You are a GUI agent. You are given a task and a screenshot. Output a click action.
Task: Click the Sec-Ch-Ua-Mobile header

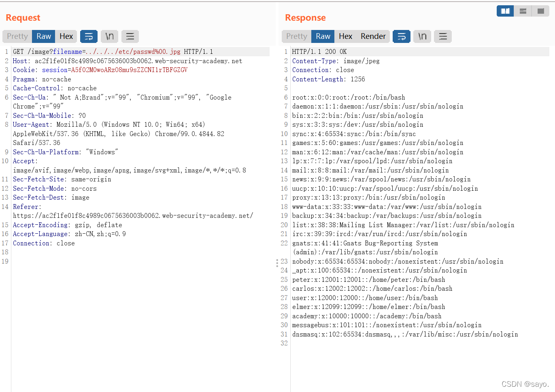[x=49, y=116]
